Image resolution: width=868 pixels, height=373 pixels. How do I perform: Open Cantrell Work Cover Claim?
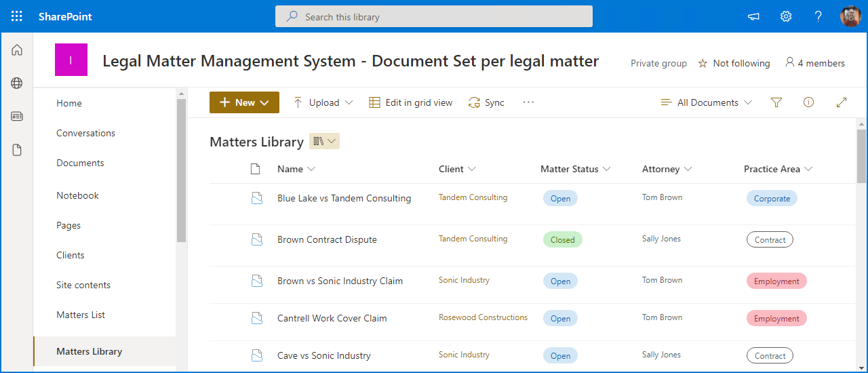pyautogui.click(x=332, y=318)
